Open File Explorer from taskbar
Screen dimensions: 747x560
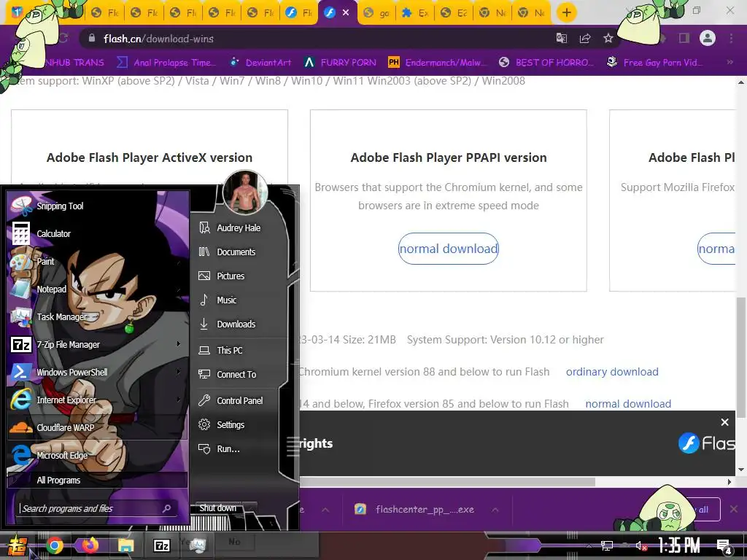(125, 545)
